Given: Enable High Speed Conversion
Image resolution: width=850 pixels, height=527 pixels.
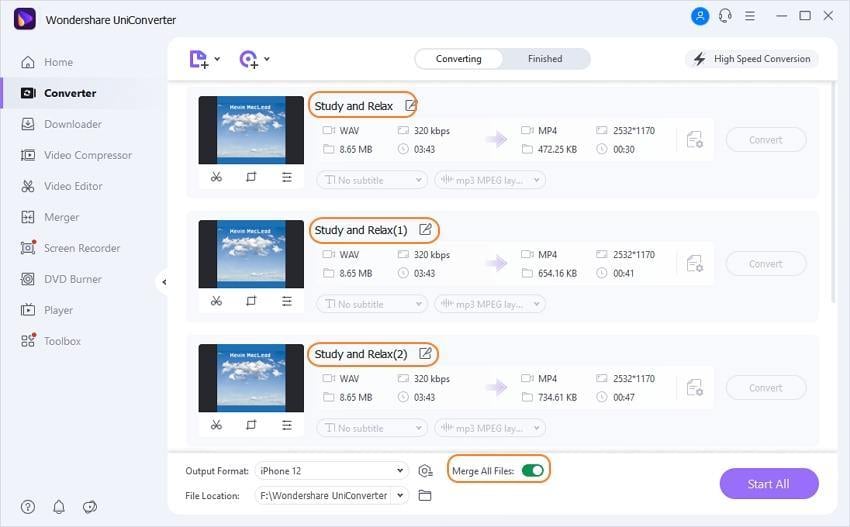Looking at the screenshot, I should [752, 59].
